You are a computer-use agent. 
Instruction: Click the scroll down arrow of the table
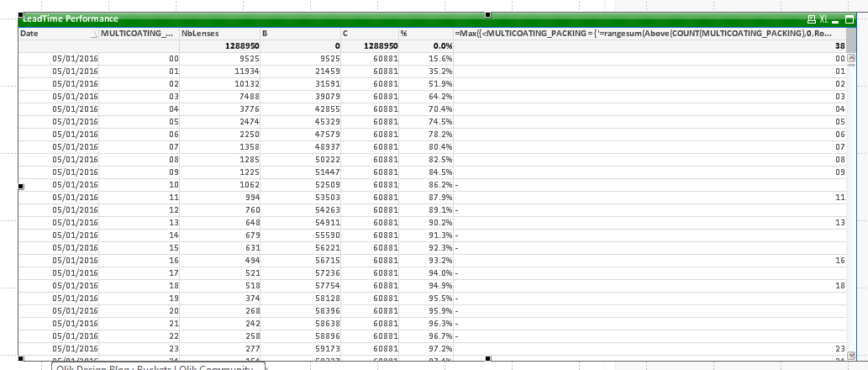coord(851,355)
